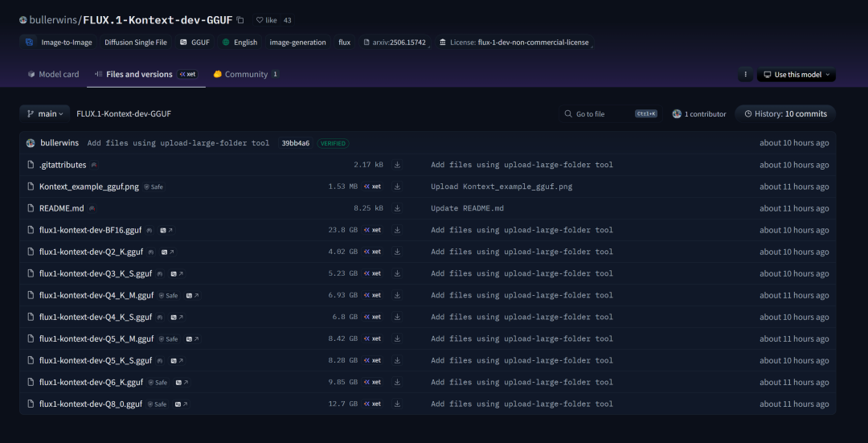Switch to the Community tab
The image size is (868, 443).
click(246, 74)
